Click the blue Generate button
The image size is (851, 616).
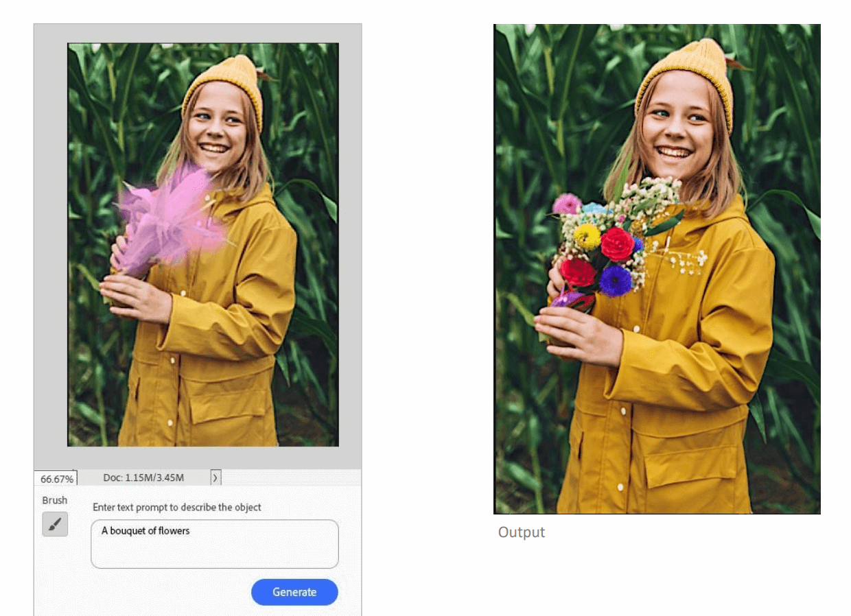pyautogui.click(x=294, y=592)
